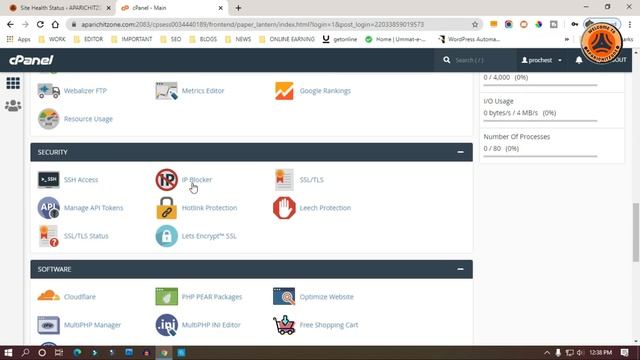Expand the system tray hidden icons
Viewport: 640px width, 360px height.
point(547,352)
